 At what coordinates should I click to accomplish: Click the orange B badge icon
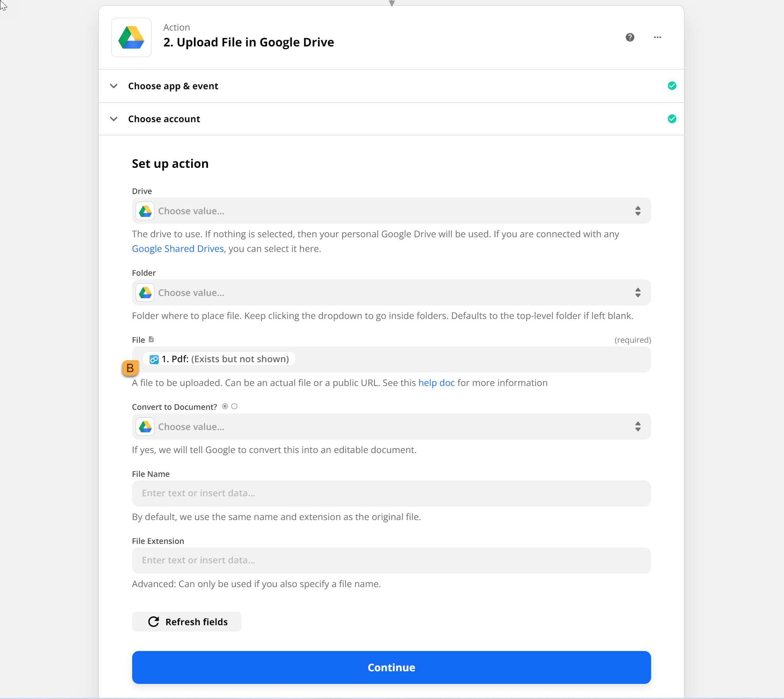pos(130,368)
